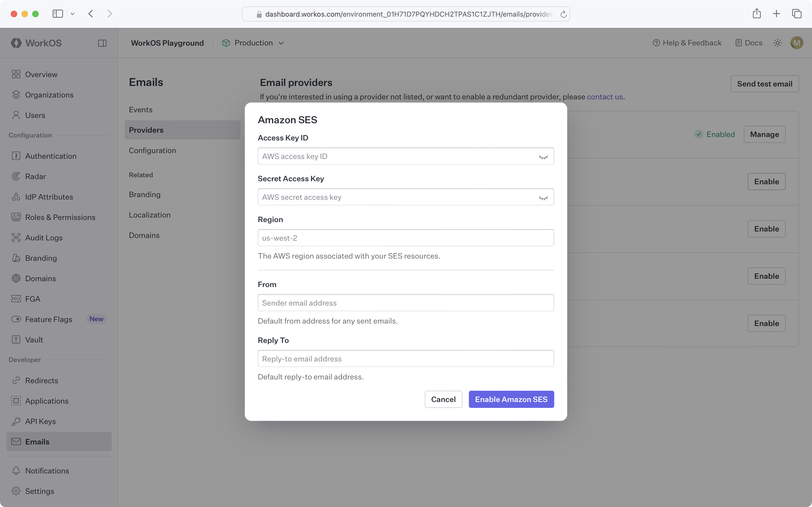812x507 pixels.
Task: Open user avatar M menu
Action: point(797,43)
